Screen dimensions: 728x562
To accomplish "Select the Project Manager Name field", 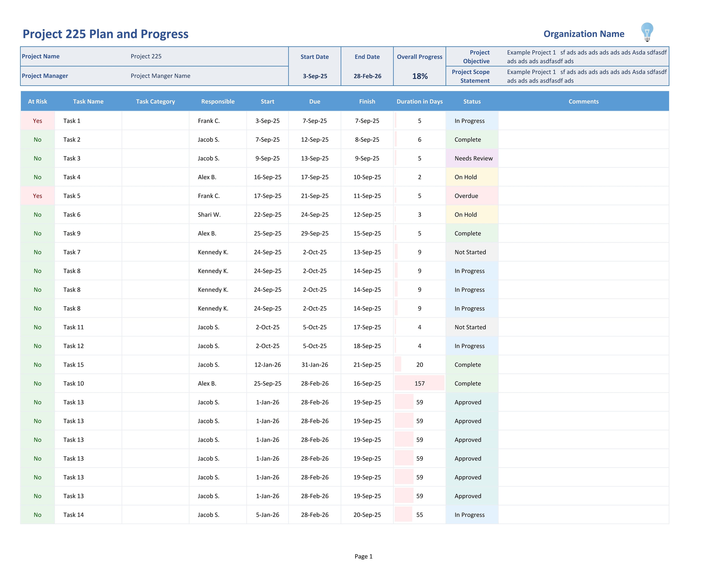I will click(161, 76).
